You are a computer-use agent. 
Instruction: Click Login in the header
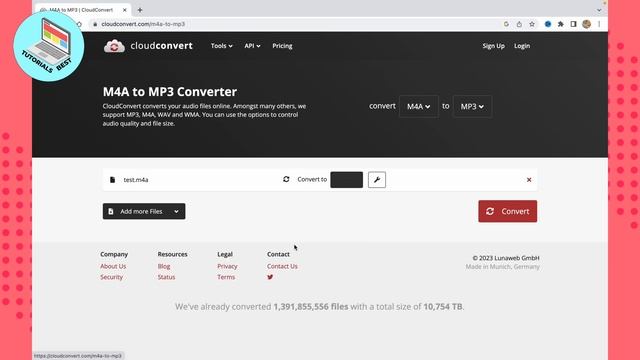coord(522,46)
